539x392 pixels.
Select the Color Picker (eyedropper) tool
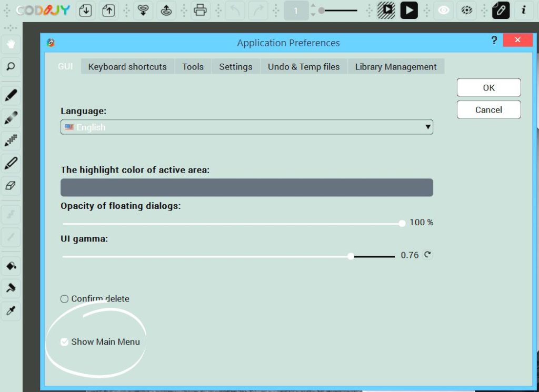point(11,311)
